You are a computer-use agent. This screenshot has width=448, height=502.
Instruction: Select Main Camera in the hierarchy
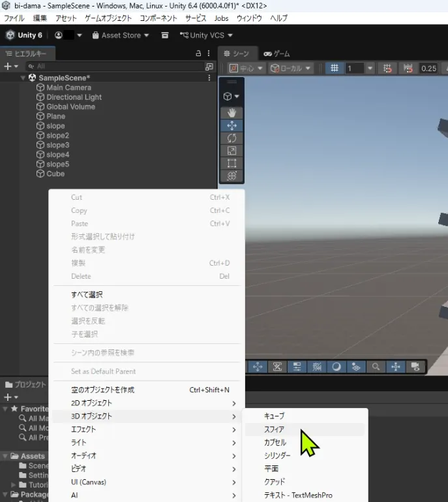[x=68, y=87]
